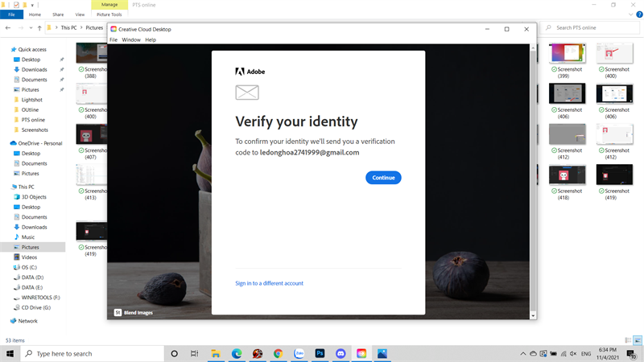Image resolution: width=644 pixels, height=362 pixels.
Task: Open File Explorer from the taskbar
Action: [x=216, y=353]
